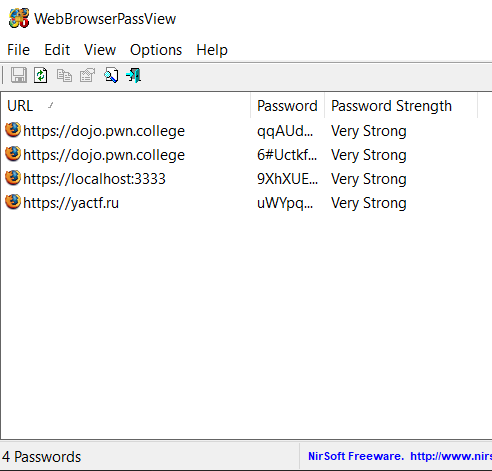Image resolution: width=492 pixels, height=471 pixels.
Task: Sort by the Password Strength column header
Action: click(x=401, y=106)
